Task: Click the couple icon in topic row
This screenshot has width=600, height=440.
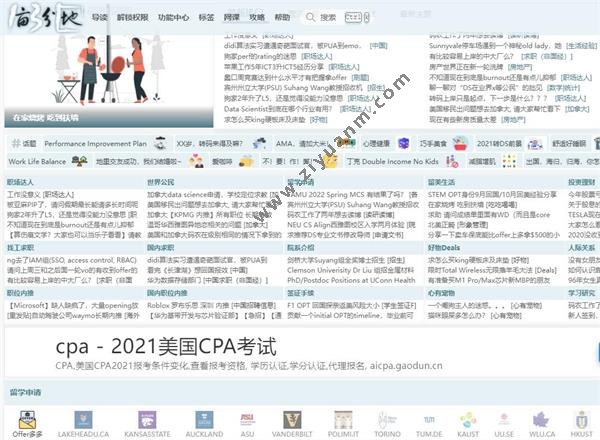Action: pos(197,161)
